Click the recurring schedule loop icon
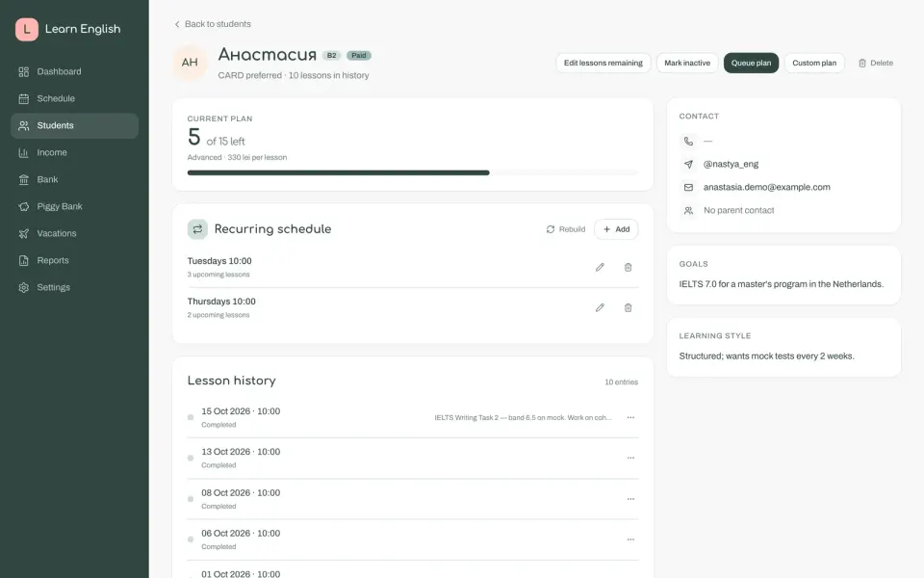 (197, 229)
